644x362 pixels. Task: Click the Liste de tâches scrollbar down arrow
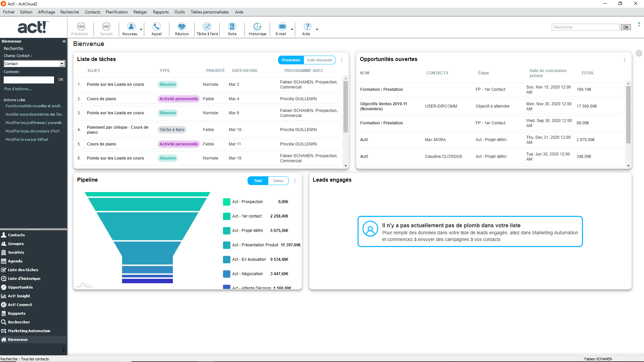pyautogui.click(x=345, y=166)
